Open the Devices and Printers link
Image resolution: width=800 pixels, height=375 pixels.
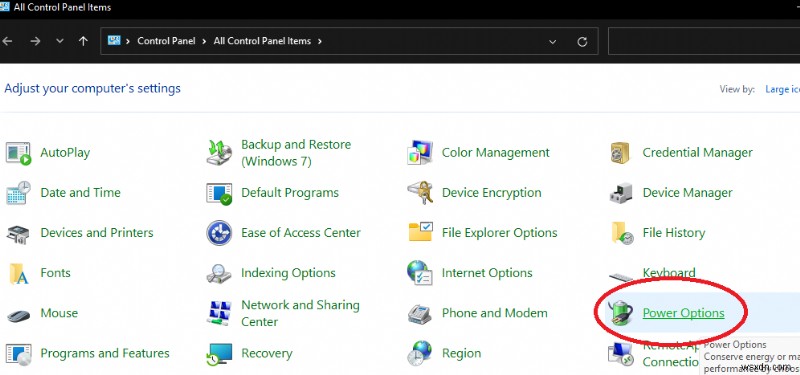97,233
